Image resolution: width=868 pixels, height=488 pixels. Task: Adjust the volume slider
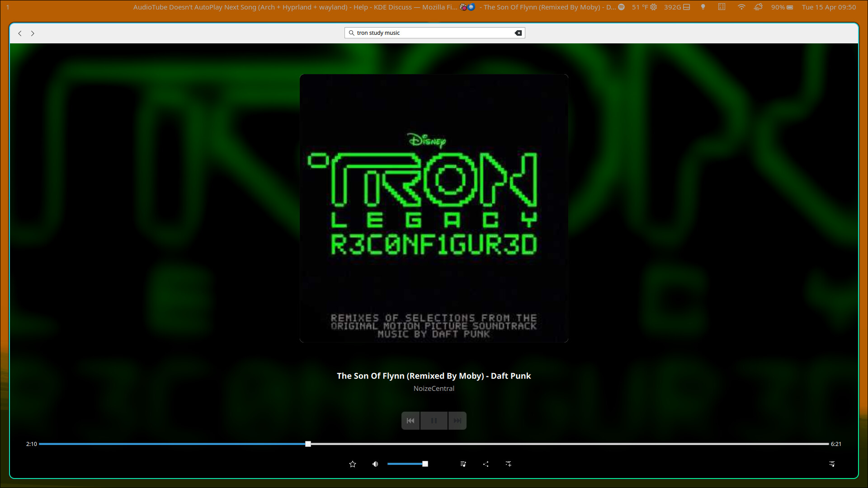point(408,464)
